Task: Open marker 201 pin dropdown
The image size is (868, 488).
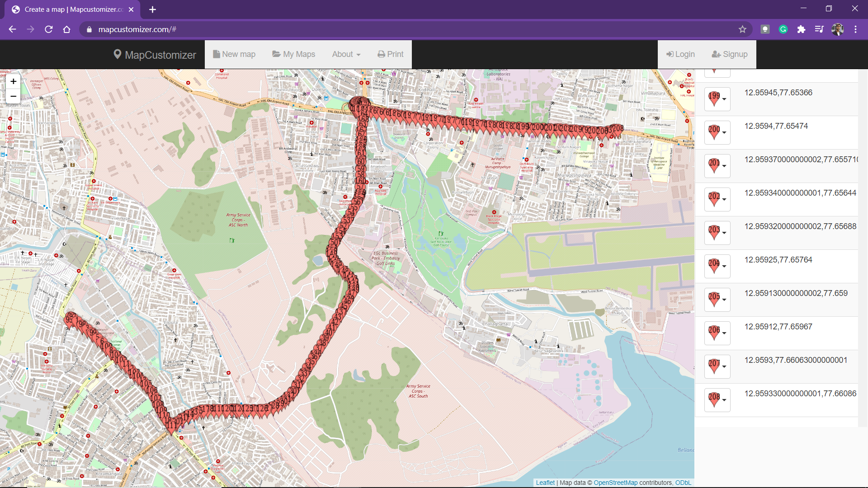Action: click(x=717, y=166)
